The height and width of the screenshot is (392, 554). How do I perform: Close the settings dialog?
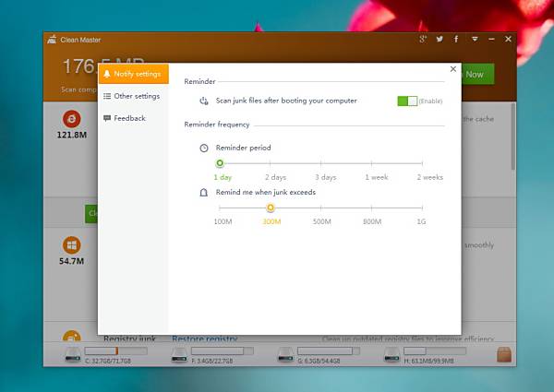coord(453,69)
